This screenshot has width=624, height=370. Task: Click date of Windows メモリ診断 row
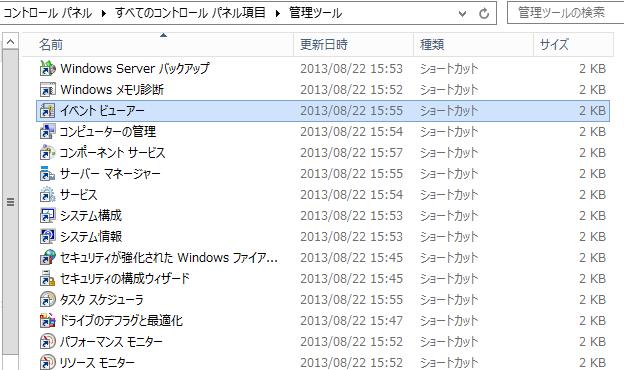351,90
